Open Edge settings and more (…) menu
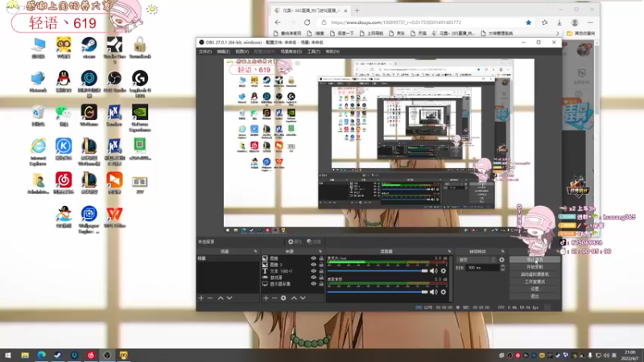644x362 pixels. (x=590, y=23)
